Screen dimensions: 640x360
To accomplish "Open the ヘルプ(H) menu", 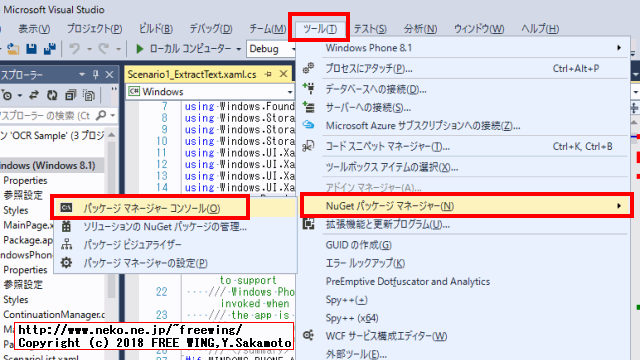I will [540, 29].
